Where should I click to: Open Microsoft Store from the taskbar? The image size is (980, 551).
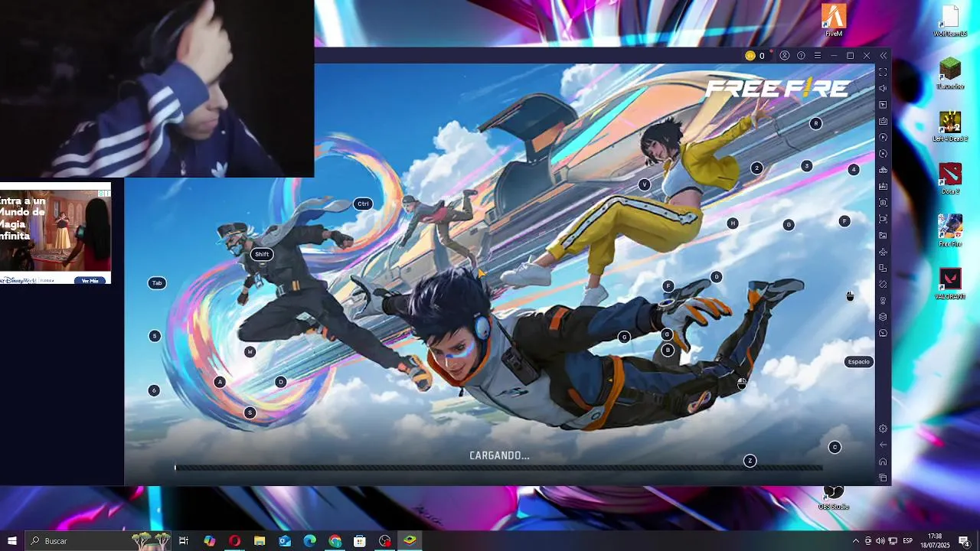click(360, 541)
